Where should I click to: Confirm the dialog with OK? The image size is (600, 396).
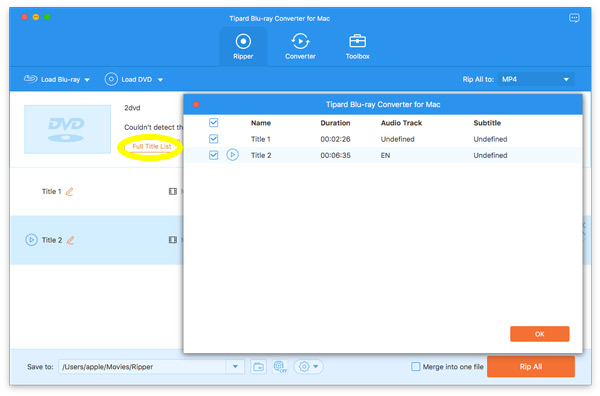tap(540, 334)
